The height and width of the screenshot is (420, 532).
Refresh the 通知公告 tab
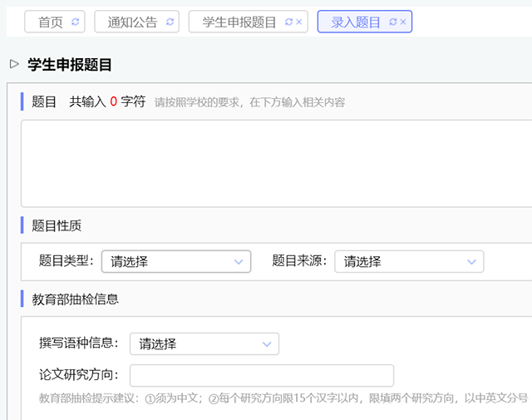pos(170,22)
